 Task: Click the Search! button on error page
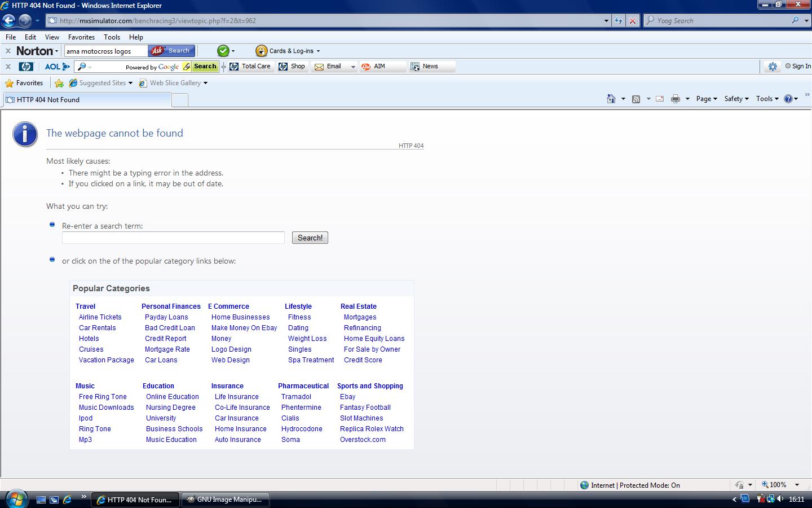pos(310,238)
